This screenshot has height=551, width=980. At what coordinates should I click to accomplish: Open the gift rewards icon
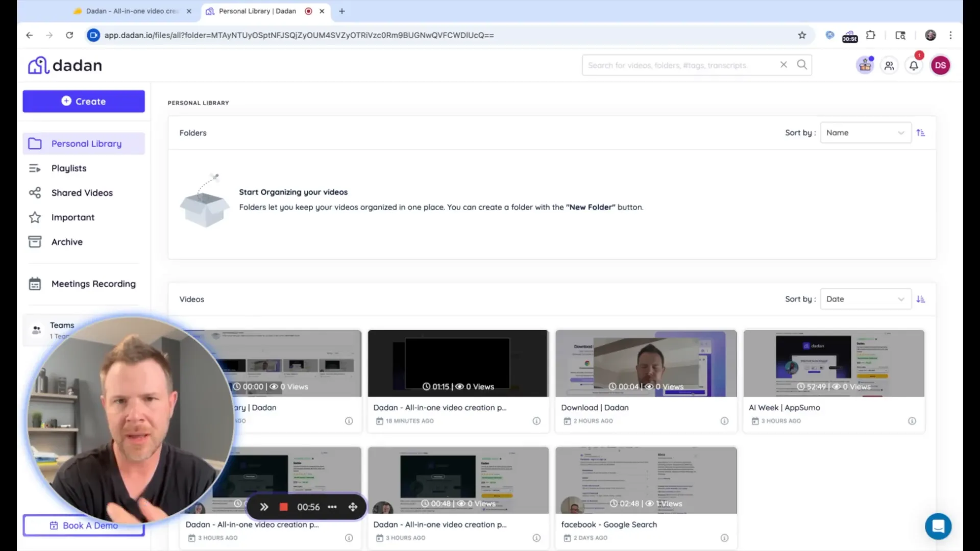(x=865, y=65)
